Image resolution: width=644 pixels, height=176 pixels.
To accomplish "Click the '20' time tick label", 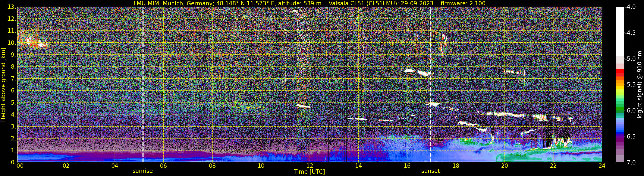I will (x=505, y=166).
